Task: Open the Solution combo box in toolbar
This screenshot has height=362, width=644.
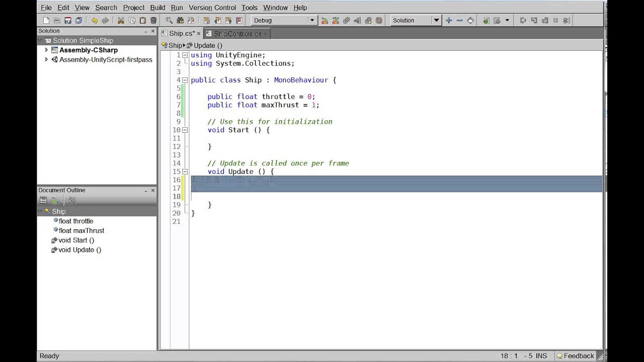Action: (436, 21)
